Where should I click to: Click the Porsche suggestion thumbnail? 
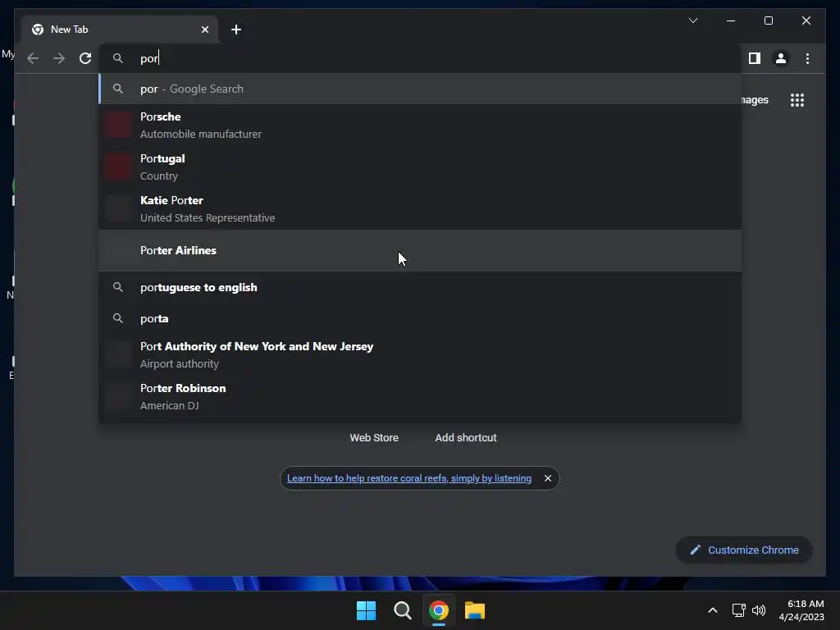coord(118,125)
